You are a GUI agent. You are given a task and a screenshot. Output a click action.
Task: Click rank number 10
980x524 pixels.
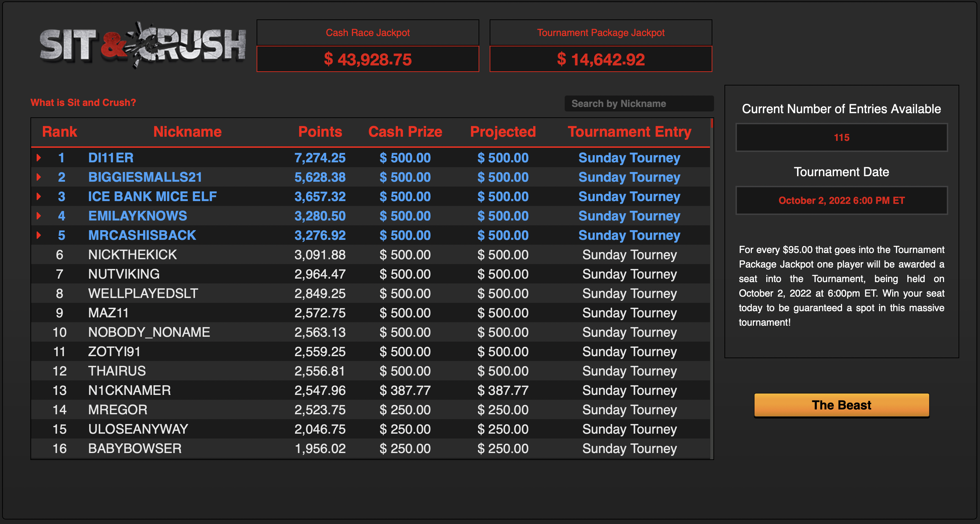[59, 333]
